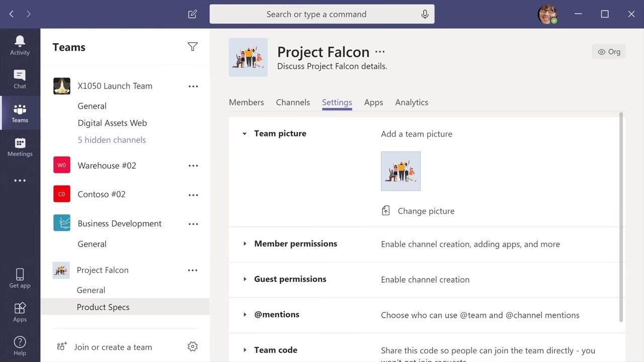Select Project Falcon team in list
This screenshot has height=362, width=644.
pos(103,270)
